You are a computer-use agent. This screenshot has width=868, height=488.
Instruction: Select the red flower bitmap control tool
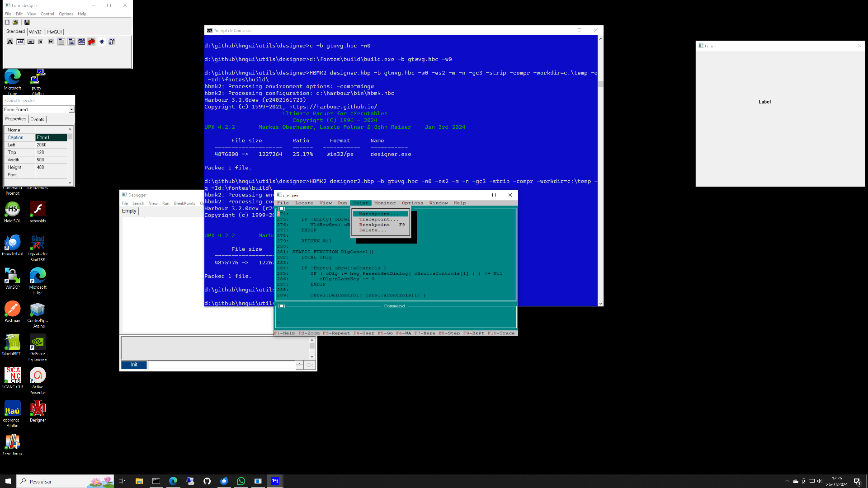pos(91,42)
